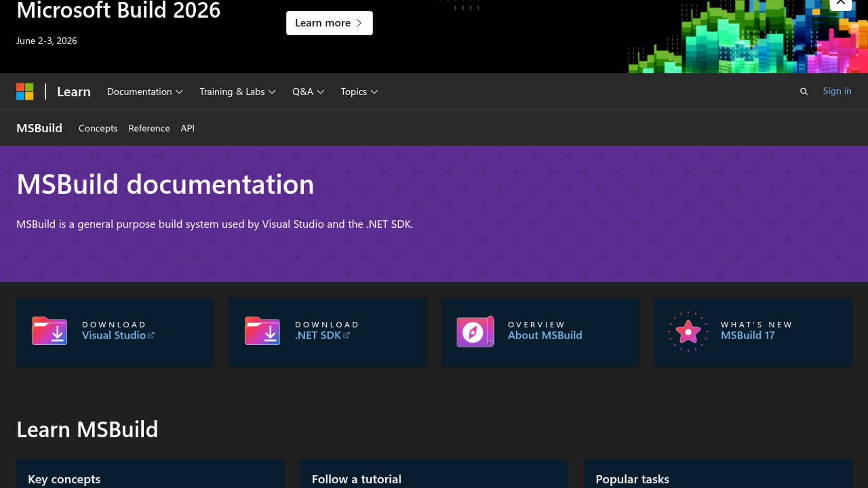Click Learn more about Microsoft Build
868x488 pixels.
pyautogui.click(x=329, y=23)
